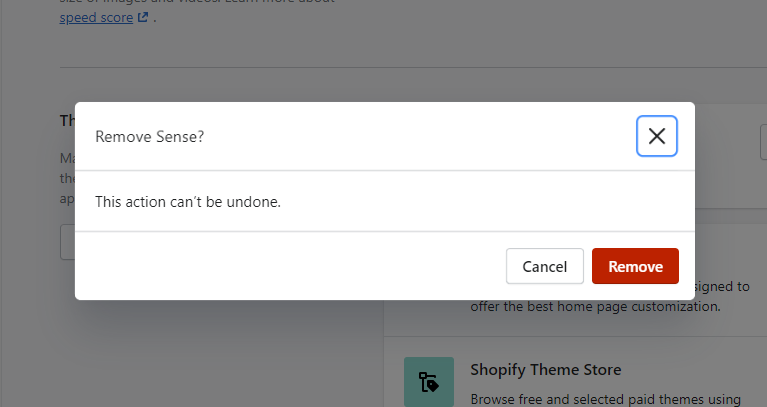Click partially hidden button left of dialog
This screenshot has width=767, height=407.
pyautogui.click(x=68, y=242)
